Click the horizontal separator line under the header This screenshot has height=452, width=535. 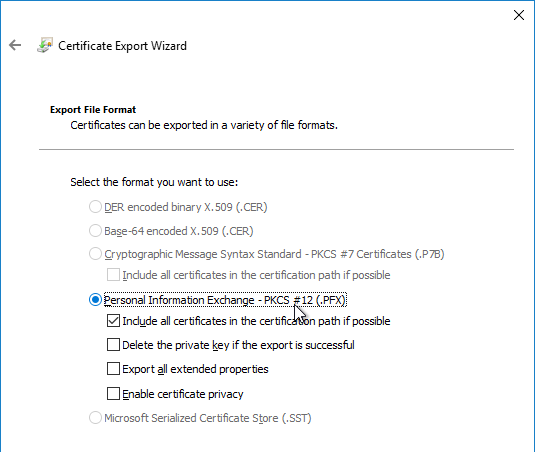tap(276, 149)
